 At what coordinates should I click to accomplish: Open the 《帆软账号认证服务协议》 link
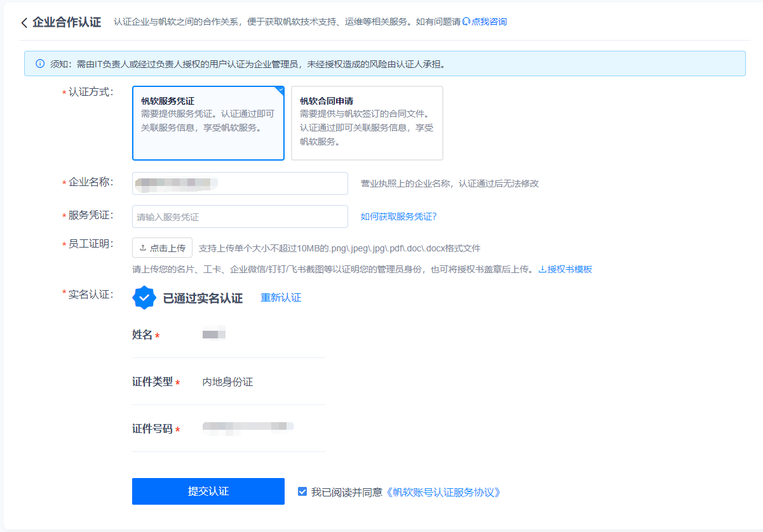(443, 492)
